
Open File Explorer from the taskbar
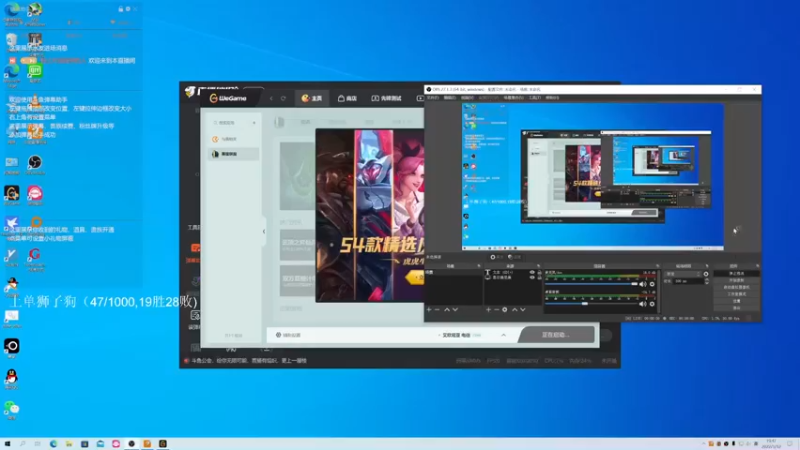pyautogui.click(x=69, y=444)
